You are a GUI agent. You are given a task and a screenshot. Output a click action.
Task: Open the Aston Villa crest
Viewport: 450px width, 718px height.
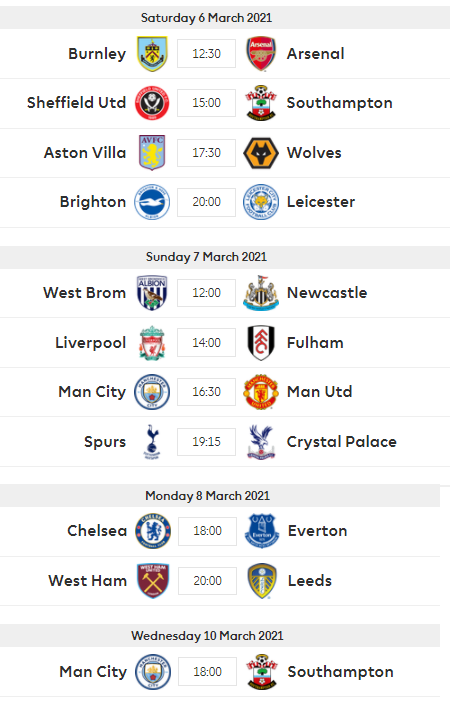coord(152,152)
